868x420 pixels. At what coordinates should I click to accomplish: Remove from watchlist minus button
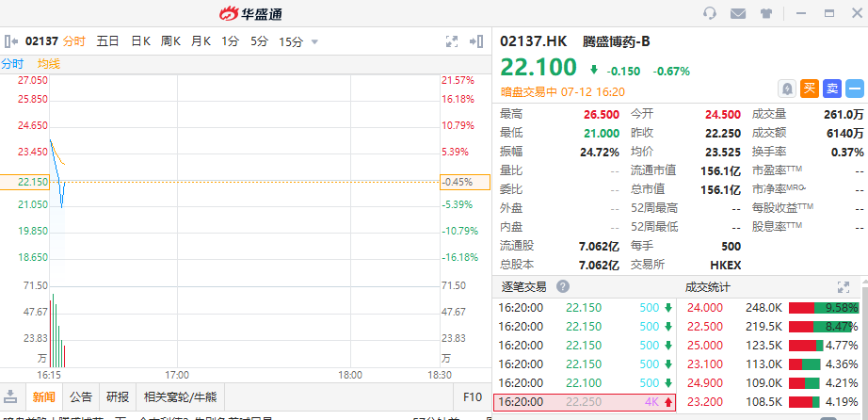[855, 89]
